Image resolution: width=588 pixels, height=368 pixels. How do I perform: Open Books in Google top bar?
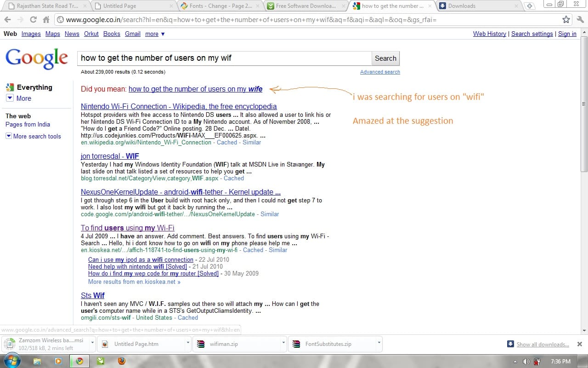click(x=112, y=34)
